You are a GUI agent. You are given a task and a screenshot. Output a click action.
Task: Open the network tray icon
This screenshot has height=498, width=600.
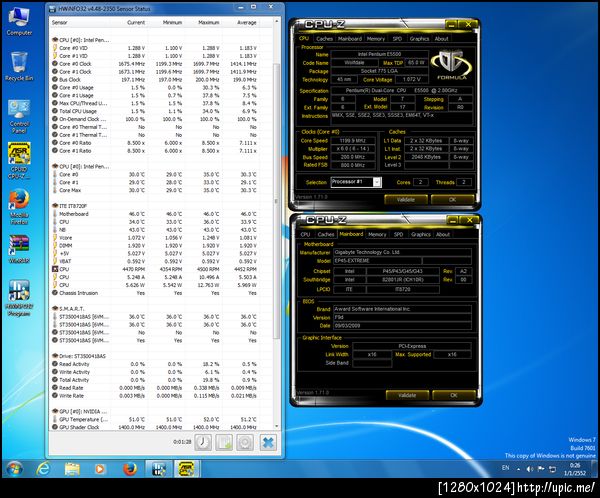(x=552, y=469)
